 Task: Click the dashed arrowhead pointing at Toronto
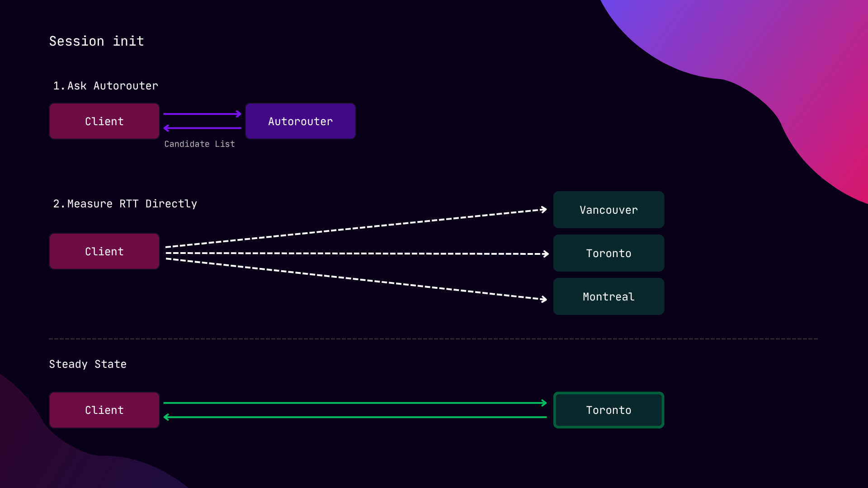(546, 254)
